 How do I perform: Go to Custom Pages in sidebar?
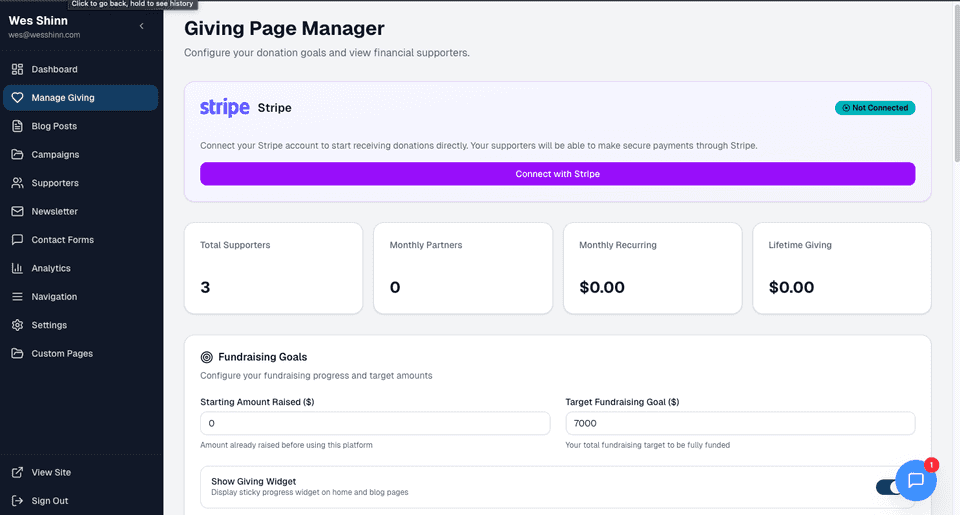[x=62, y=354]
